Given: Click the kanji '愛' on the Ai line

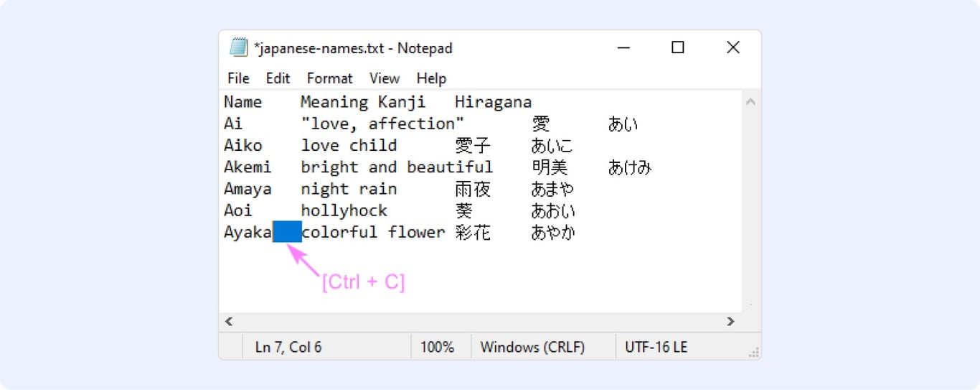Looking at the screenshot, I should [x=541, y=124].
